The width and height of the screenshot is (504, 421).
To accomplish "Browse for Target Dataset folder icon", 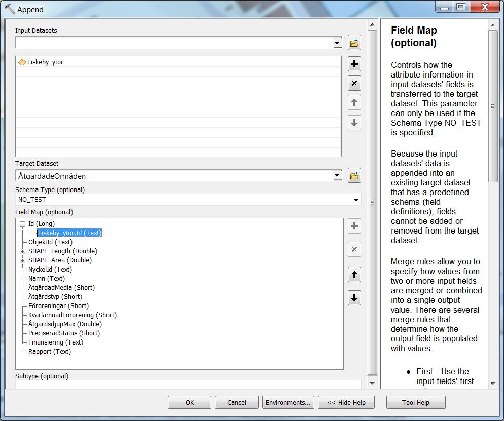I will pos(354,176).
